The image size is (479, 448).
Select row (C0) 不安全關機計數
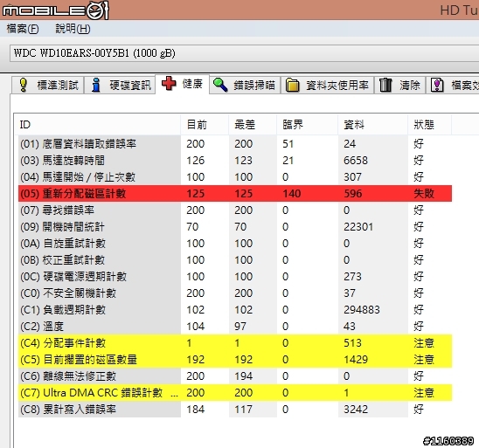coord(235,293)
